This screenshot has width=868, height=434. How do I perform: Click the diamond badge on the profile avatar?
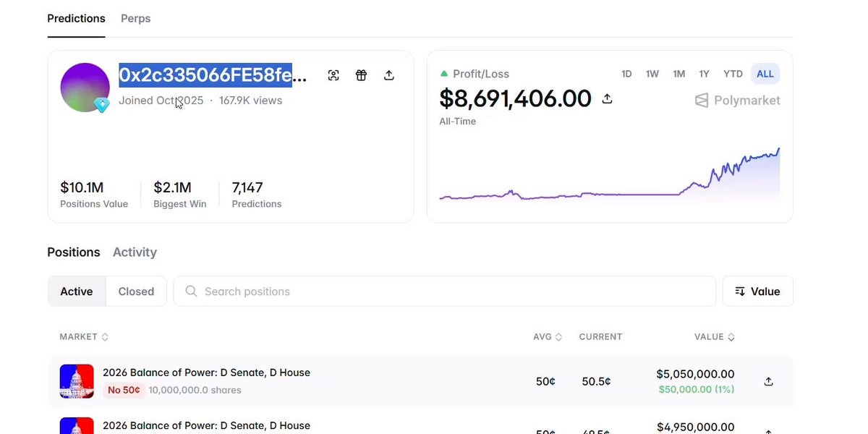(x=102, y=105)
